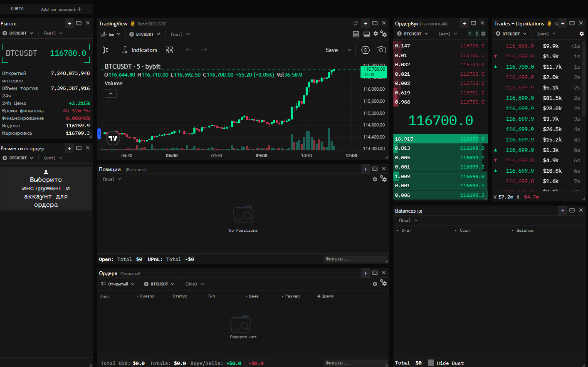Click Save button on chart toolbar
This screenshot has height=367, width=588.
[331, 50]
